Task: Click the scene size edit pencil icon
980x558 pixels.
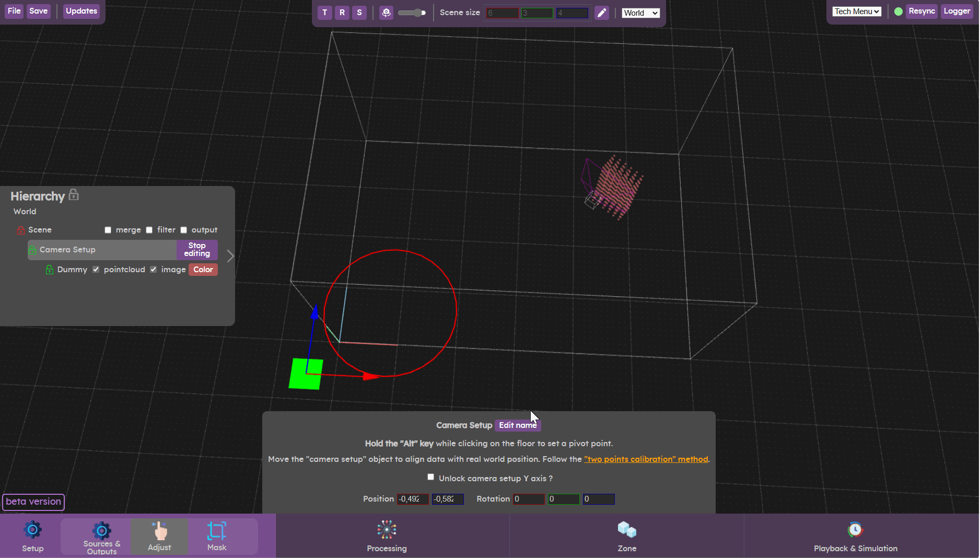Action: (602, 13)
